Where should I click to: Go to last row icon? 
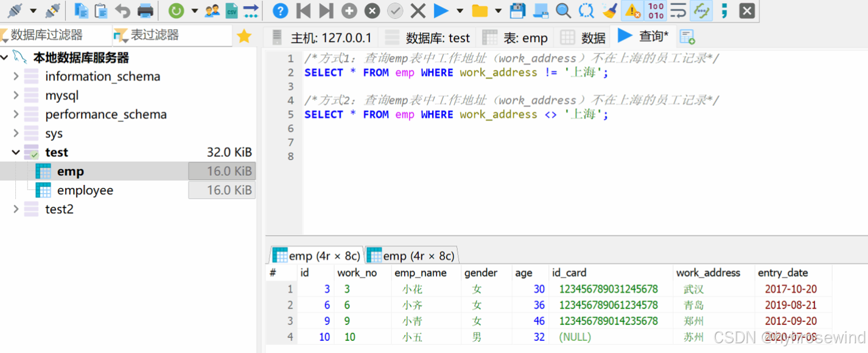click(326, 10)
